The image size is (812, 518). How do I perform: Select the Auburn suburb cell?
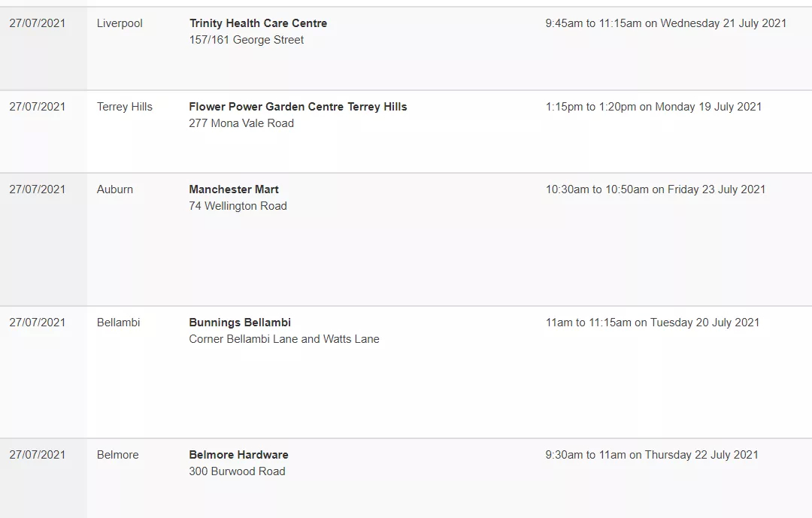pos(115,189)
